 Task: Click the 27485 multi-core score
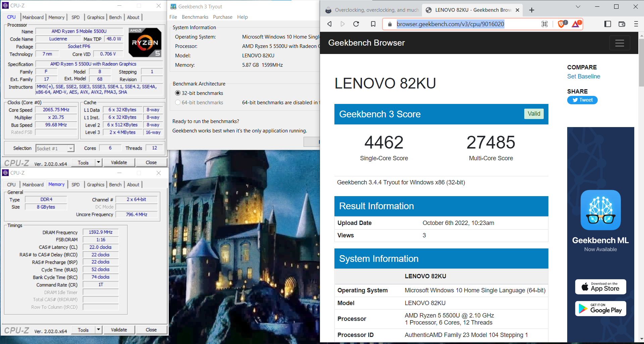click(x=491, y=142)
